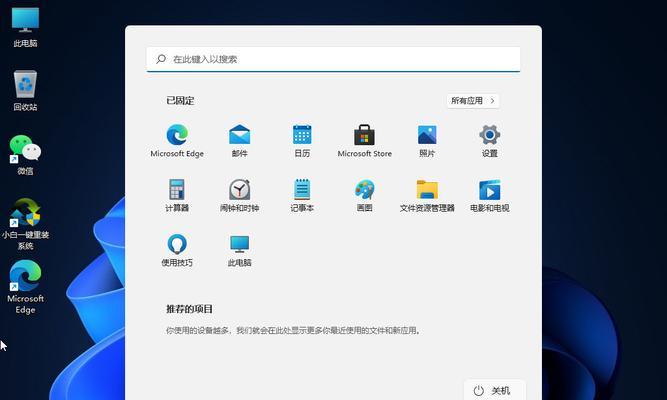Focus the 在此键入以搜索 search box

334,59
